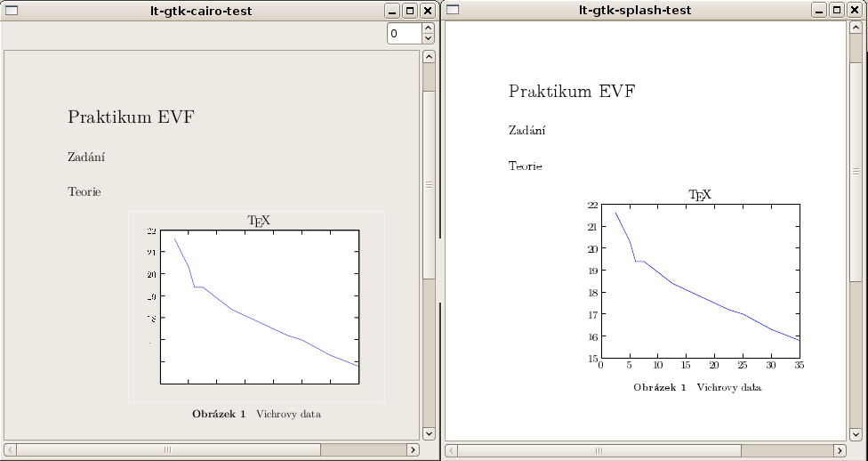Decrease page number with spinner down arrow

428,38
